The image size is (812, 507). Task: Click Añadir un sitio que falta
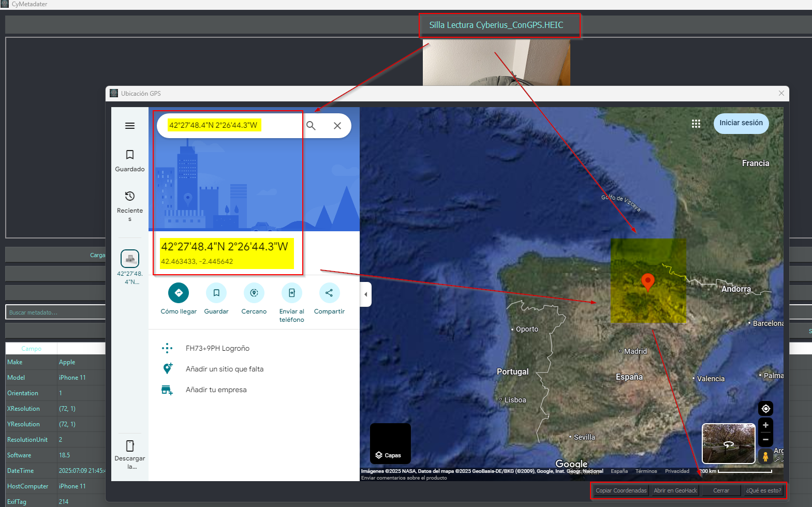pyautogui.click(x=225, y=369)
